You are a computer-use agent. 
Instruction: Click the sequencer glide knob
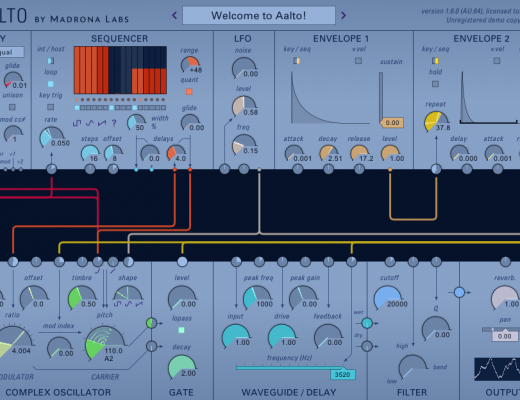click(190, 122)
